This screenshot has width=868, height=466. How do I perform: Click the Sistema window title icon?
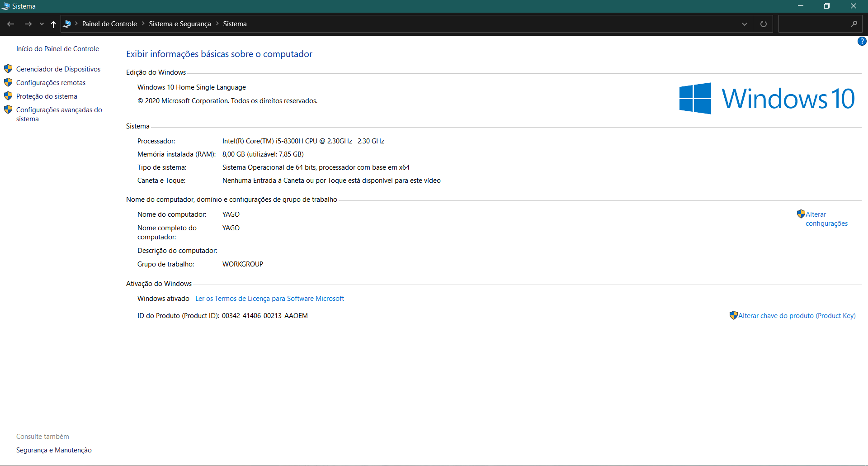click(x=6, y=6)
